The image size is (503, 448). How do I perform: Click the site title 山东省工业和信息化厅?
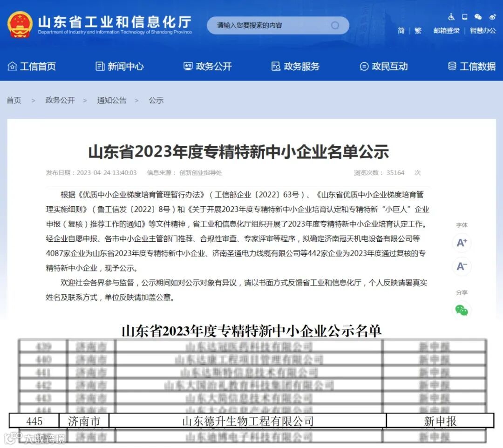(x=115, y=22)
